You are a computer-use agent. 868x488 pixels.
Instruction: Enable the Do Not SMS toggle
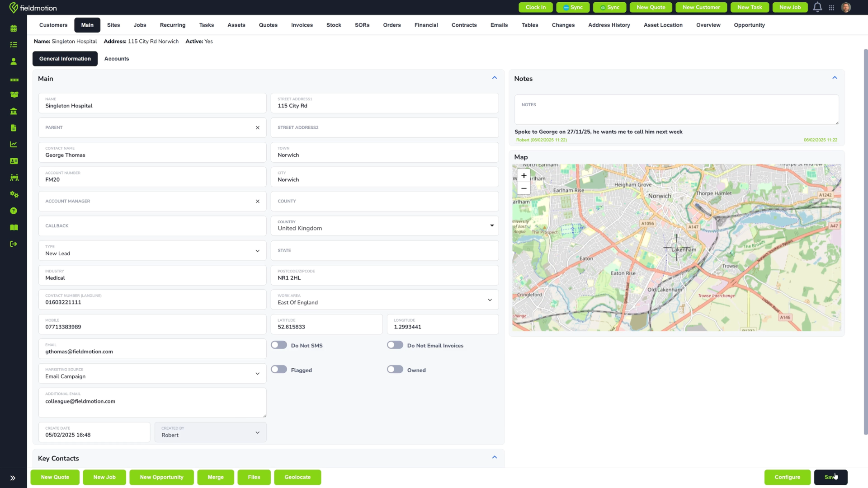point(279,345)
